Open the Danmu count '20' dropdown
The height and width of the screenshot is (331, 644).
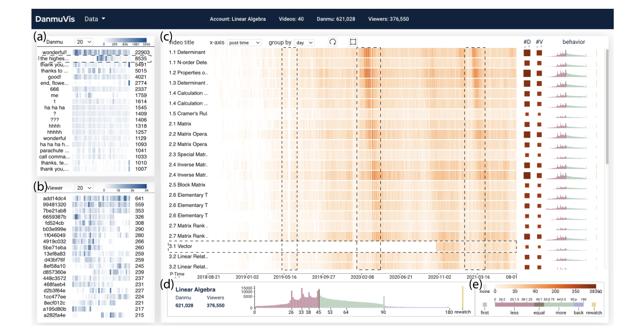point(83,42)
